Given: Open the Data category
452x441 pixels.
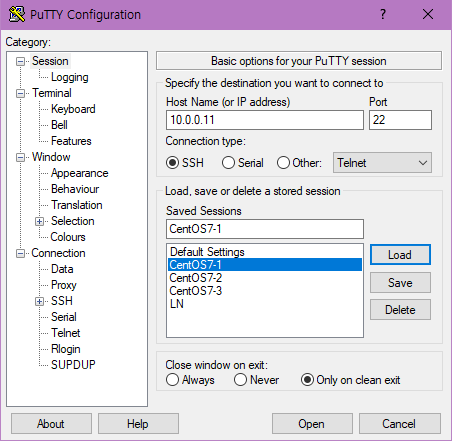Looking at the screenshot, I should [62, 269].
